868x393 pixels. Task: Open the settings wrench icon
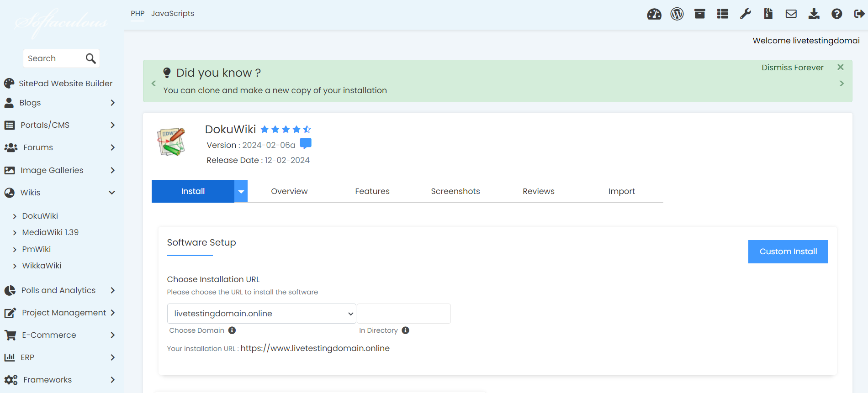coord(746,14)
